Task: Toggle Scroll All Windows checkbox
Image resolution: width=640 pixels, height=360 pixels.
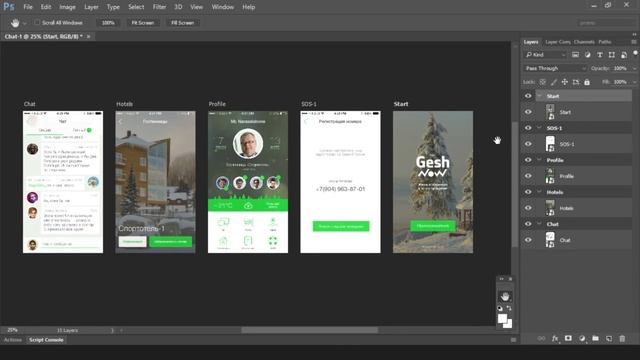Action: [x=37, y=22]
